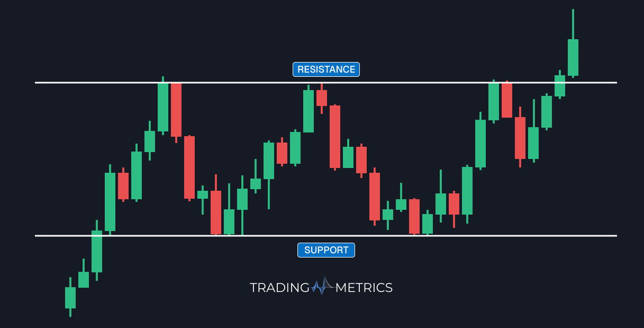Click the third candle from the right

pos(547,112)
